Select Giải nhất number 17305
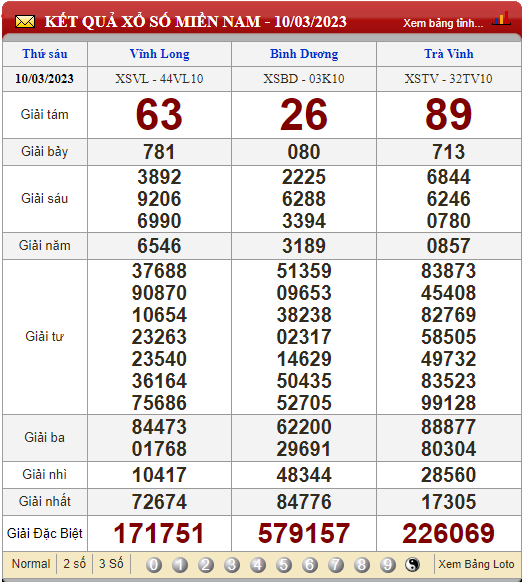522x582 pixels. (448, 502)
